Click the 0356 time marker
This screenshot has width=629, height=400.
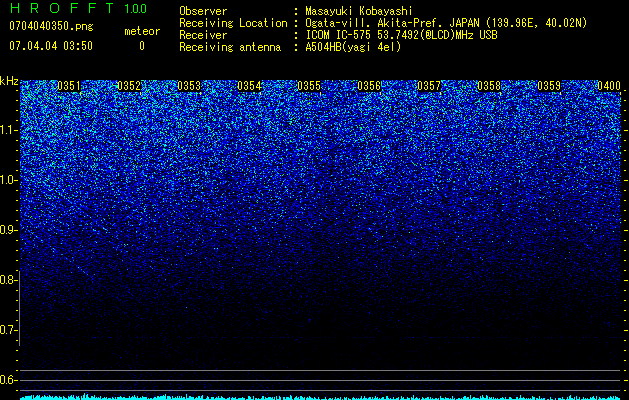tap(369, 86)
